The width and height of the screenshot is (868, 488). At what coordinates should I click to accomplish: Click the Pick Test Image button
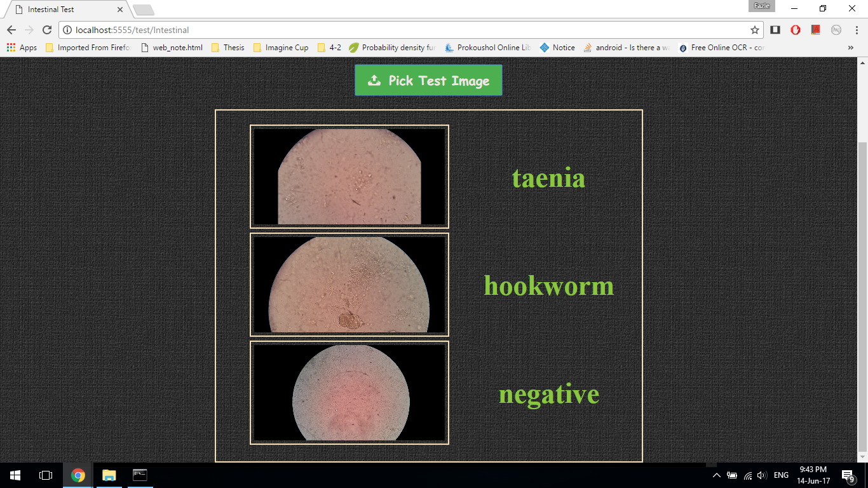pos(428,81)
